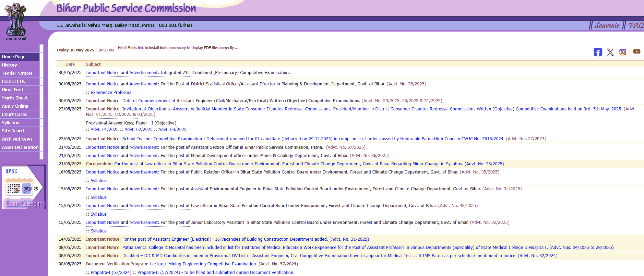Open the BPSC 2024-25 Exam Calendar banner

(24, 187)
